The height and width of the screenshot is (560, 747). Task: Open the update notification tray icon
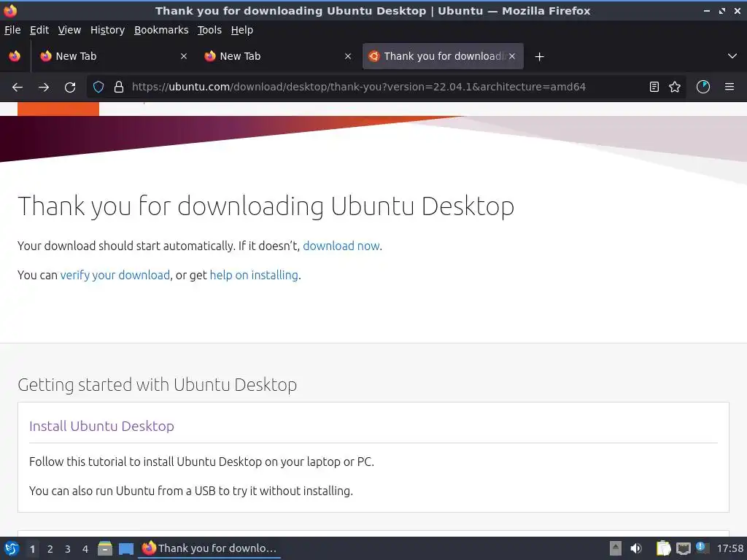pyautogui.click(x=701, y=547)
